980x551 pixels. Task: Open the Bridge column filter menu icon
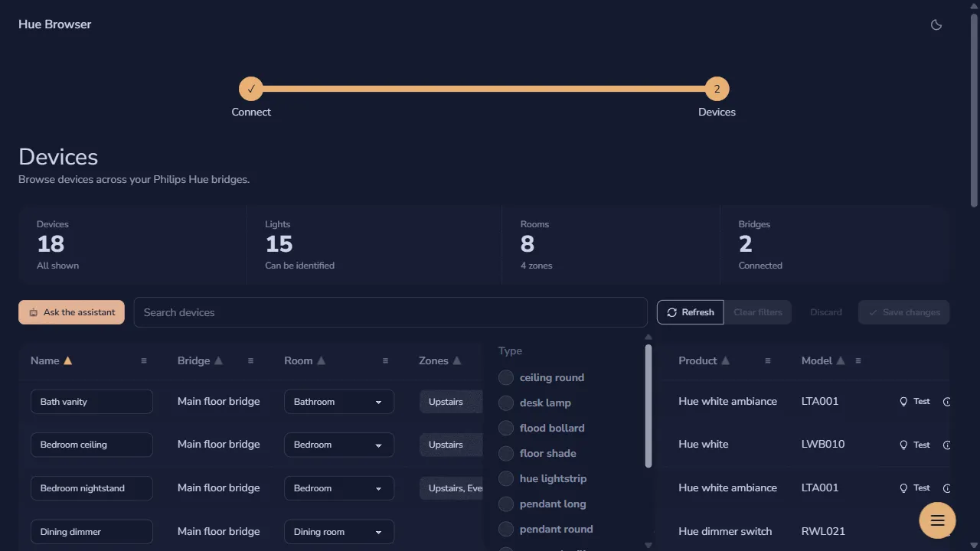[250, 361]
